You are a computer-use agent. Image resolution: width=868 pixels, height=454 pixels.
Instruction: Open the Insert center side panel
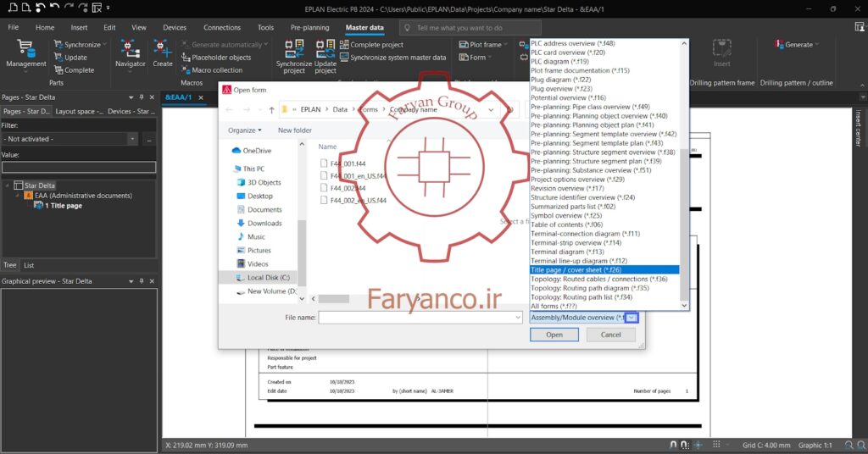(859, 128)
